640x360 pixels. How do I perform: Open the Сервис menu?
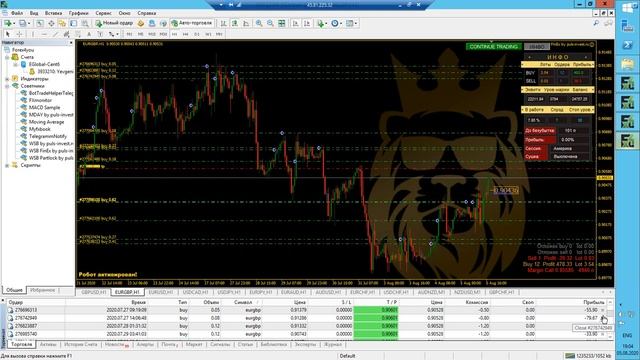[x=103, y=13]
